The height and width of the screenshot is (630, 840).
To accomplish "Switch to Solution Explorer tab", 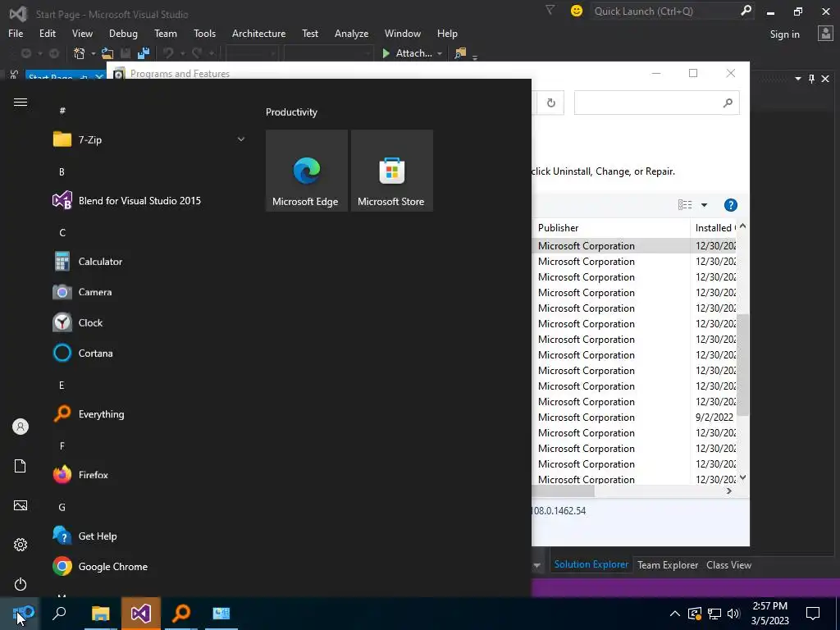I will (591, 564).
